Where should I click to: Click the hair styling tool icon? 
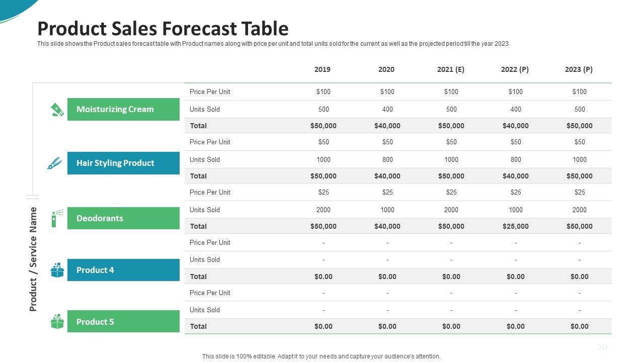click(54, 163)
